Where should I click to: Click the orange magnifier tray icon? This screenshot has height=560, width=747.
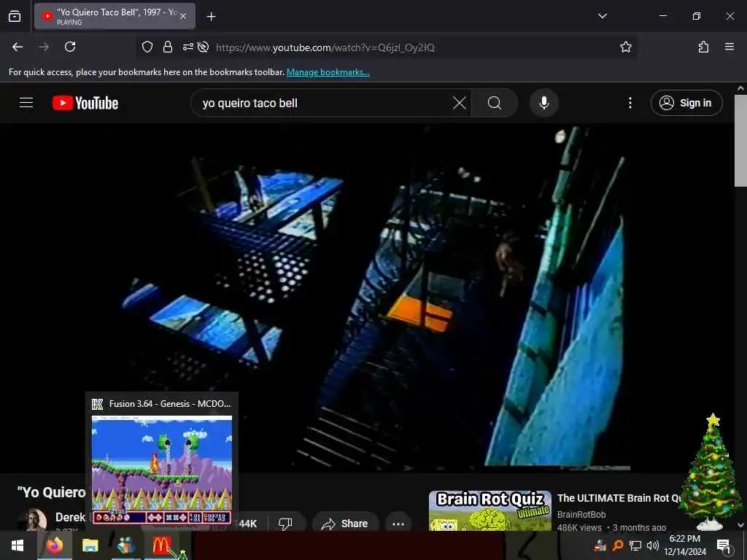(x=618, y=545)
